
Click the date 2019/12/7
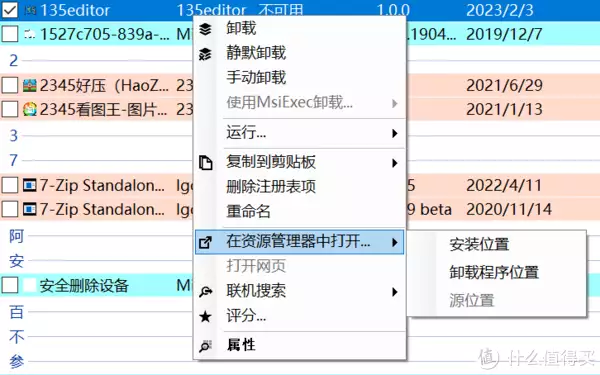504,34
